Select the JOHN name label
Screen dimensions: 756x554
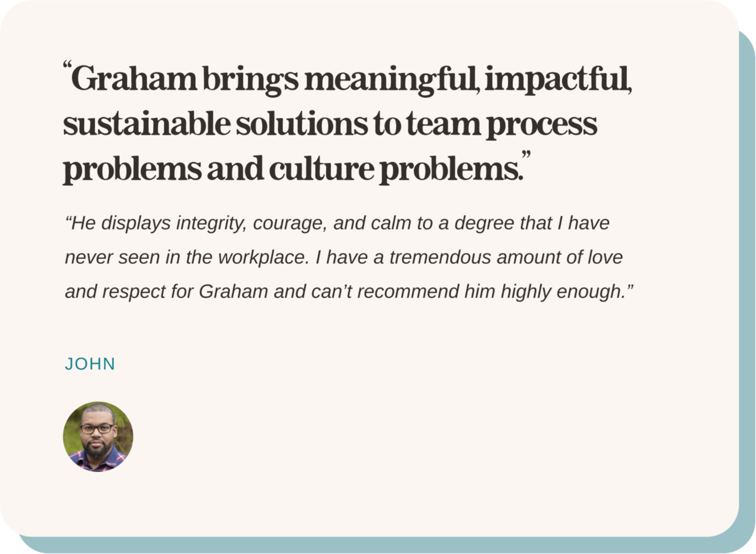click(90, 364)
